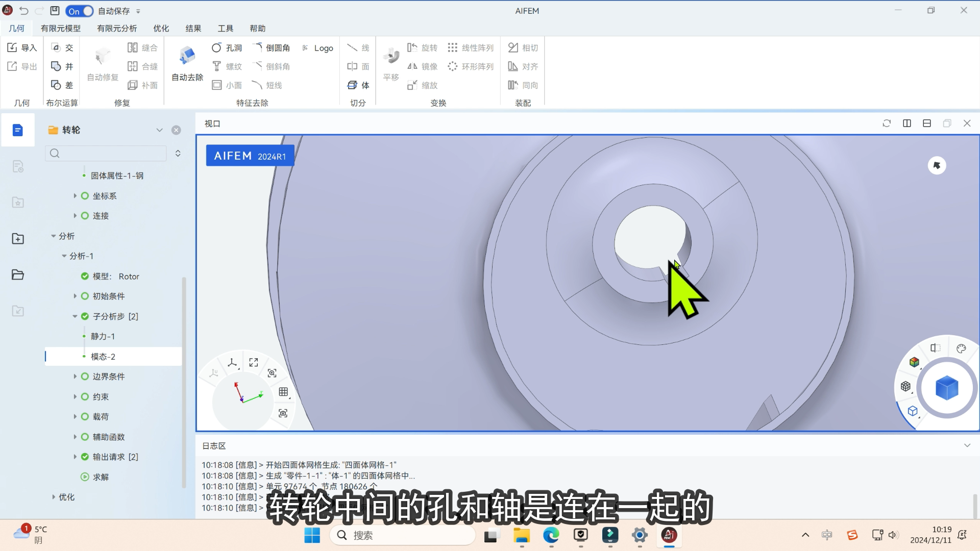
Task: Select the 静力-1 analysis step
Action: (103, 336)
